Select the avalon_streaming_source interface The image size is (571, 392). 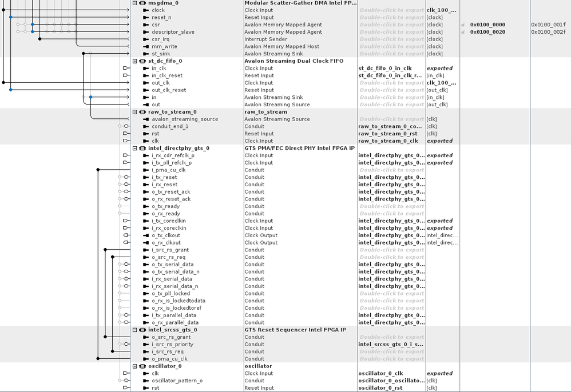tap(185, 119)
